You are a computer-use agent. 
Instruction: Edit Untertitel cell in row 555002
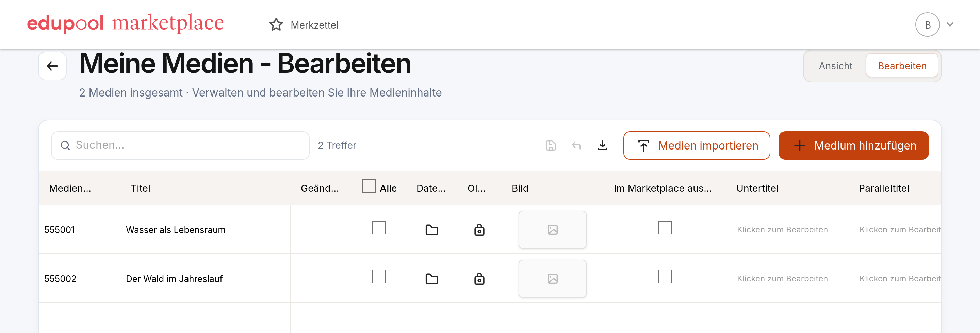click(782, 279)
